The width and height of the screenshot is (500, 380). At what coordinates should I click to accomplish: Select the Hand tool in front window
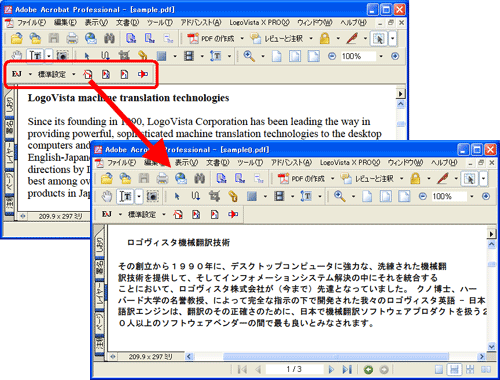(x=107, y=197)
